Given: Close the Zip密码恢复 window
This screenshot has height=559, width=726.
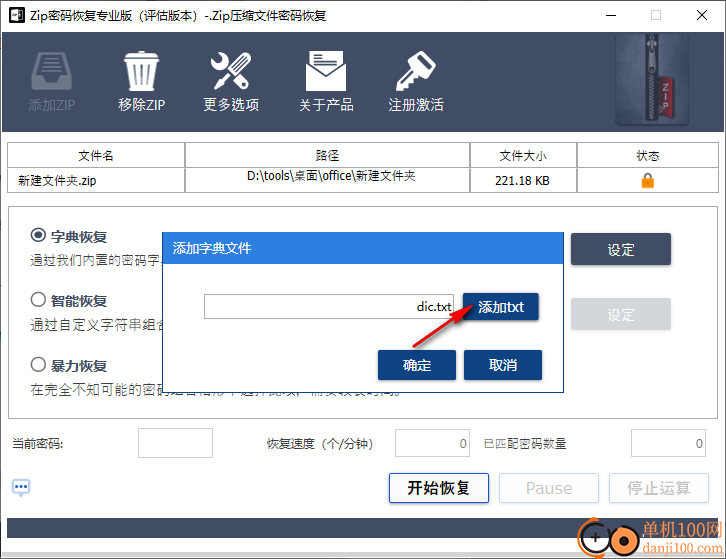Looking at the screenshot, I should point(702,15).
